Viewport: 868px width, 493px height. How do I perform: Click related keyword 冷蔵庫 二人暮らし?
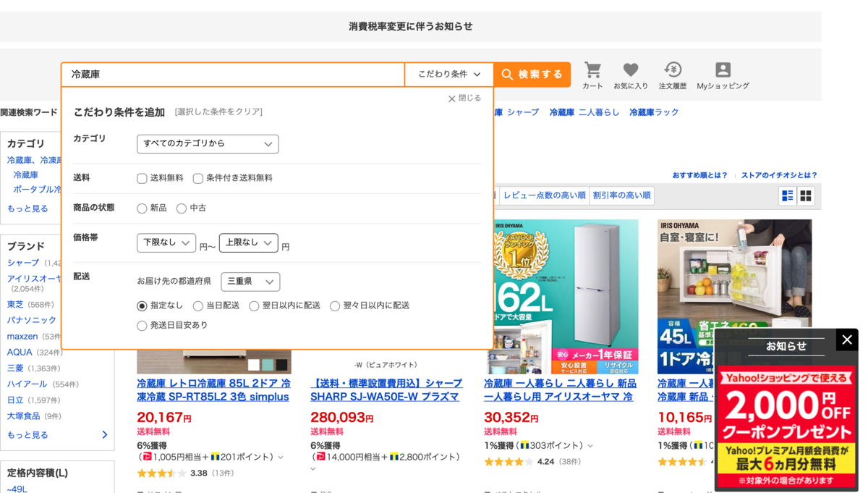[x=584, y=112]
